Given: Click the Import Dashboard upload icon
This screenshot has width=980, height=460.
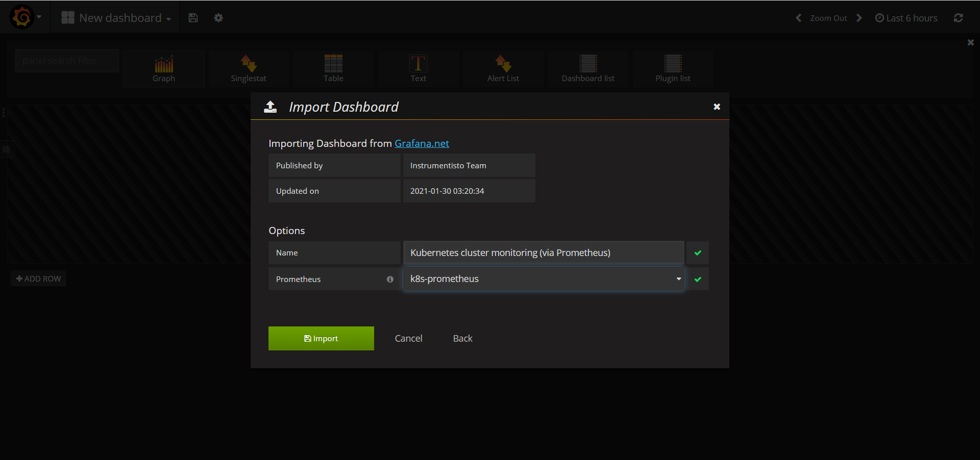Looking at the screenshot, I should (x=270, y=107).
